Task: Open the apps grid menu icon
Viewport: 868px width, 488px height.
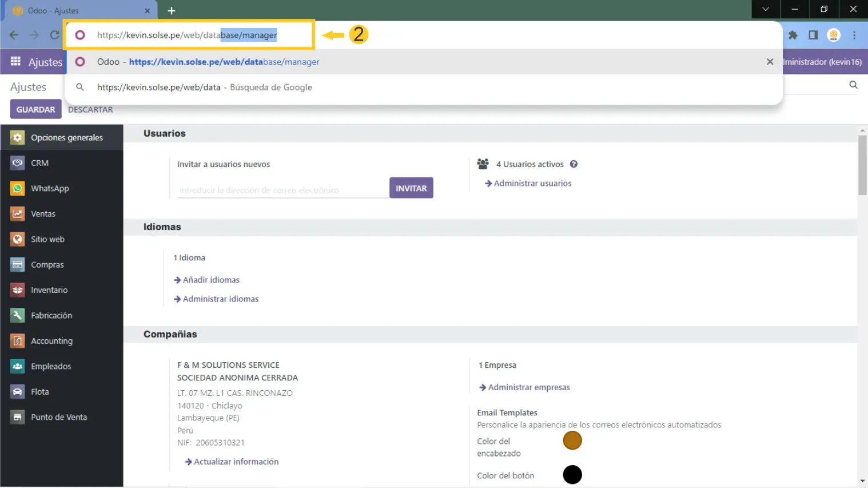Action: (x=15, y=61)
